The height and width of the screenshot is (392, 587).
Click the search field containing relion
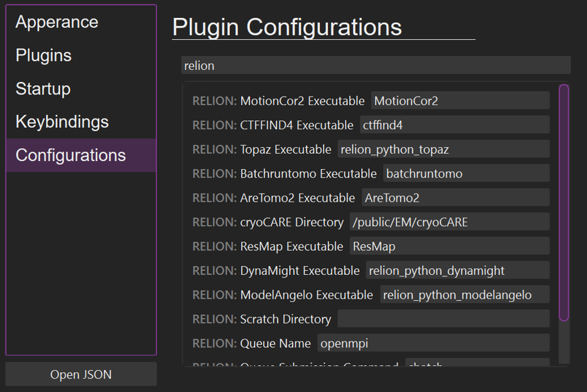tap(375, 65)
